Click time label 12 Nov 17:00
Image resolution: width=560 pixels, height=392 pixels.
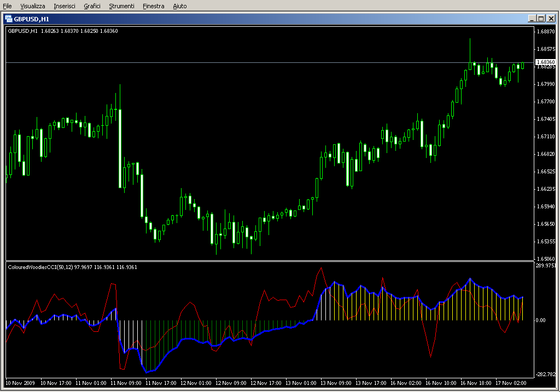266,383
